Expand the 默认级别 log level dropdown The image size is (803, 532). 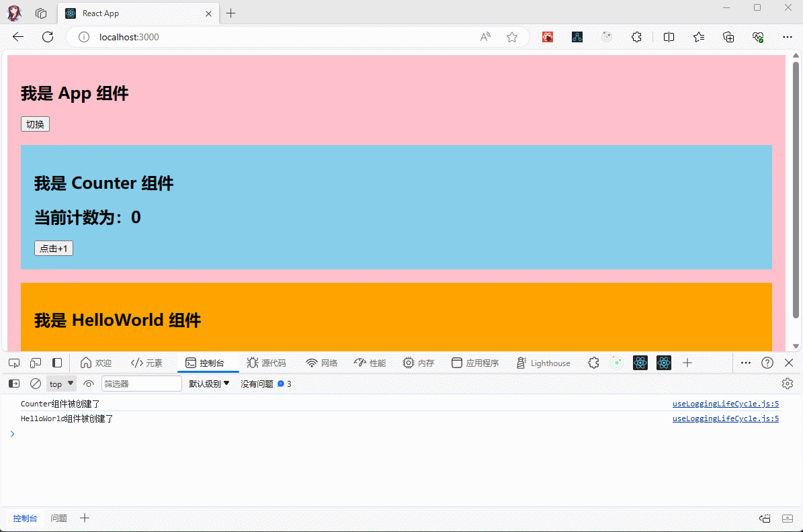coord(209,384)
